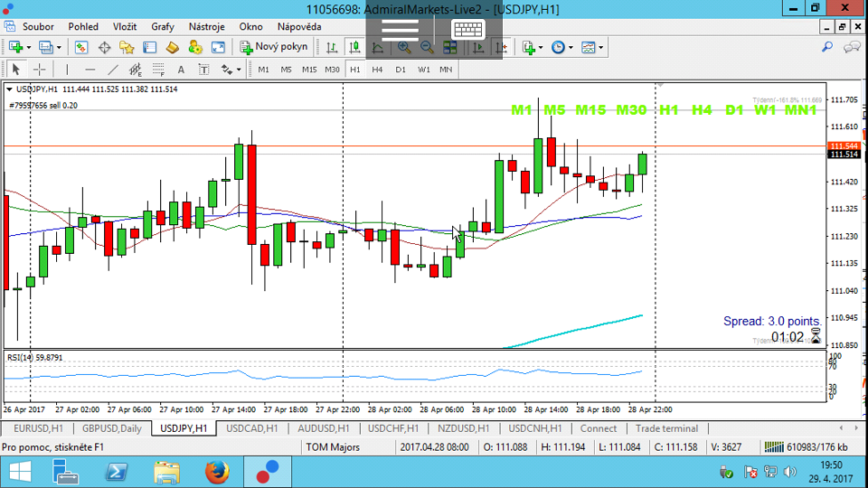Switch chart to candlesticks type

click(x=354, y=48)
